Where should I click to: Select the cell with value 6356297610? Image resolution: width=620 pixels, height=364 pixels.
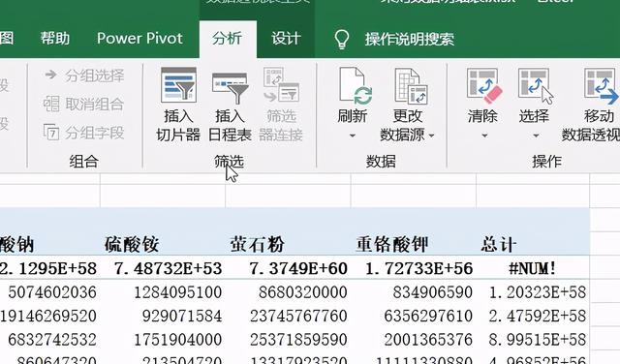414,317
